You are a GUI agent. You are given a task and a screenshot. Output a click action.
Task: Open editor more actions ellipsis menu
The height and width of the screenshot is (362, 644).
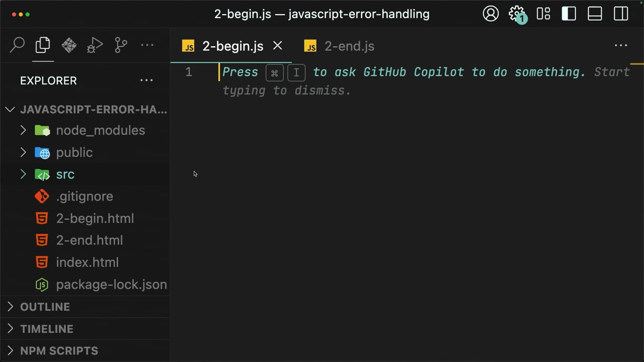pos(621,45)
